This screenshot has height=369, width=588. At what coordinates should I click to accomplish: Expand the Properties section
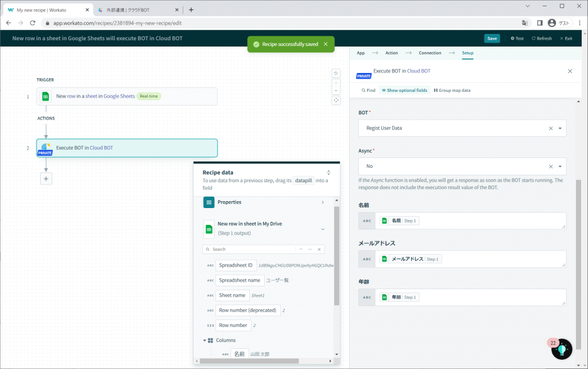pos(323,202)
